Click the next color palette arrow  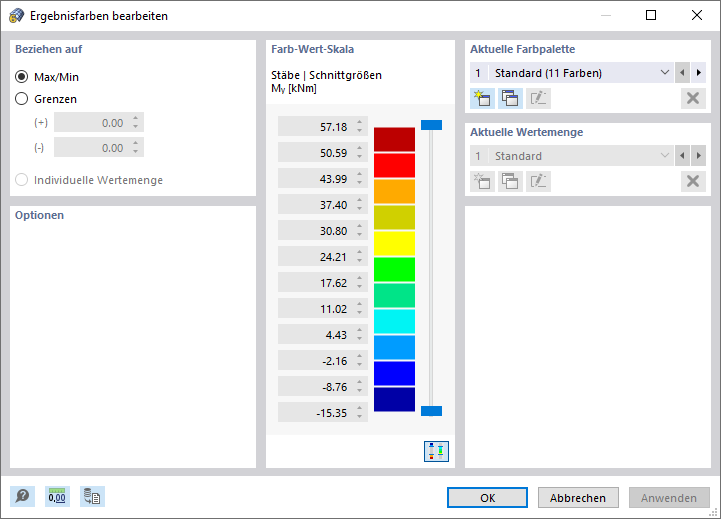[697, 73]
